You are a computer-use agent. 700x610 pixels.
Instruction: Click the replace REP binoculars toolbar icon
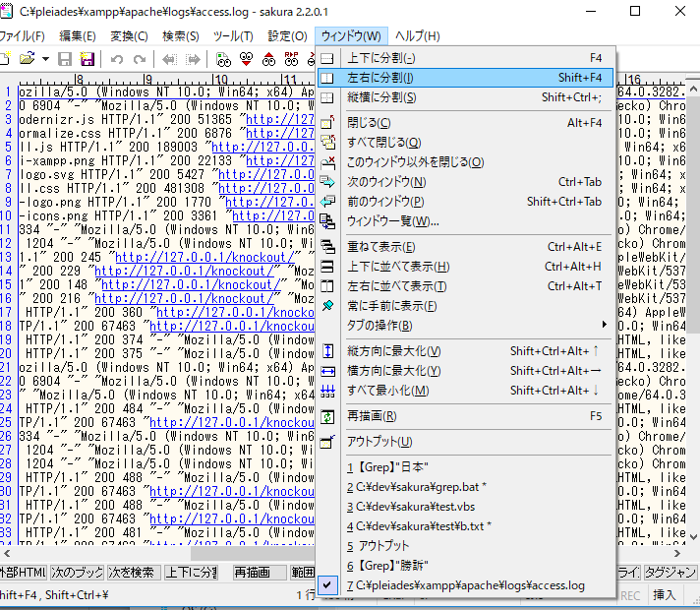291,59
